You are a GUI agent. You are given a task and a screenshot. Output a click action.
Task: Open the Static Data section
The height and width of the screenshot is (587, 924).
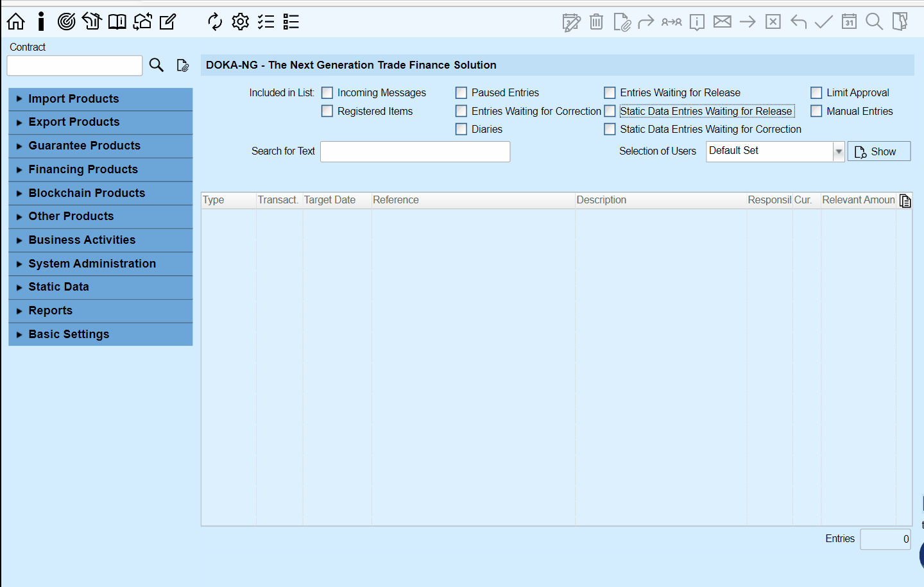tap(101, 287)
